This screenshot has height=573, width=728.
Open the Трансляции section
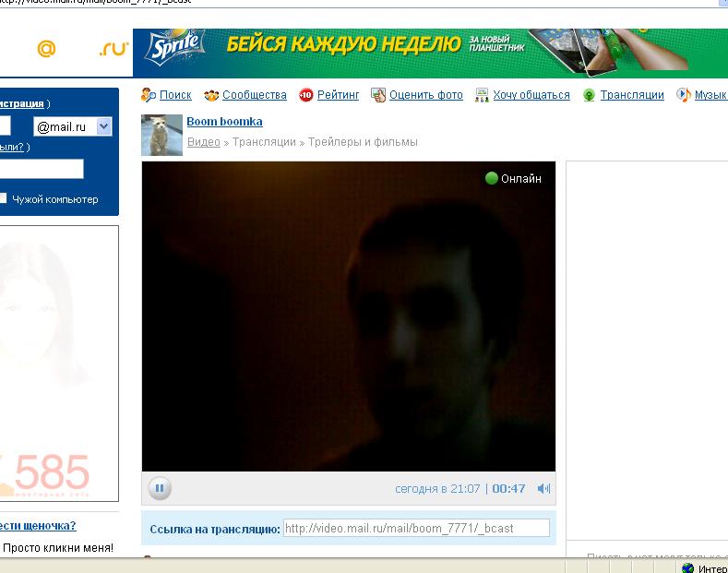[x=632, y=95]
